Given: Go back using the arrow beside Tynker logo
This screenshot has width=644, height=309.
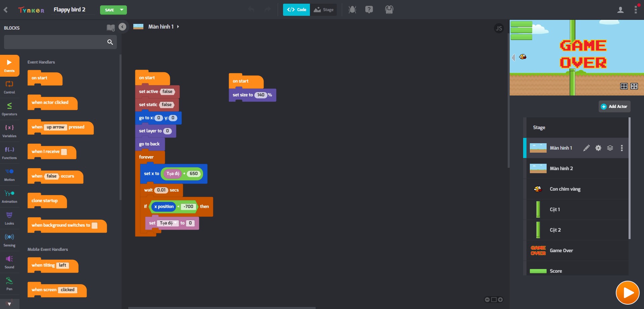Looking at the screenshot, I should (x=6, y=10).
